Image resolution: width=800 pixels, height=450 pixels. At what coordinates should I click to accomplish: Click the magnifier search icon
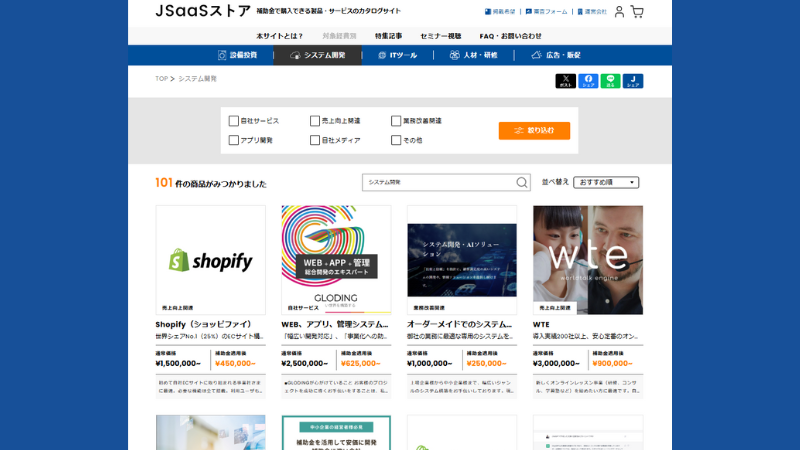[521, 182]
